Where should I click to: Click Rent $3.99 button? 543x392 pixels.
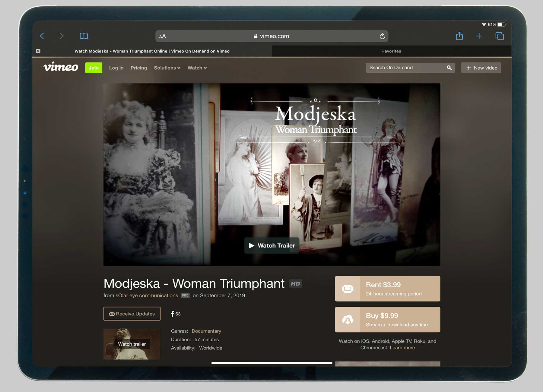[x=387, y=289]
